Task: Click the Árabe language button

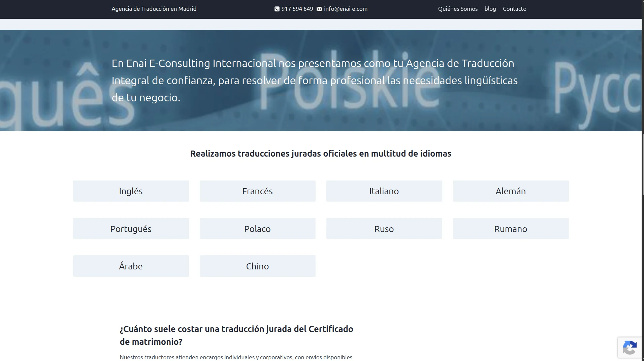Action: tap(131, 266)
